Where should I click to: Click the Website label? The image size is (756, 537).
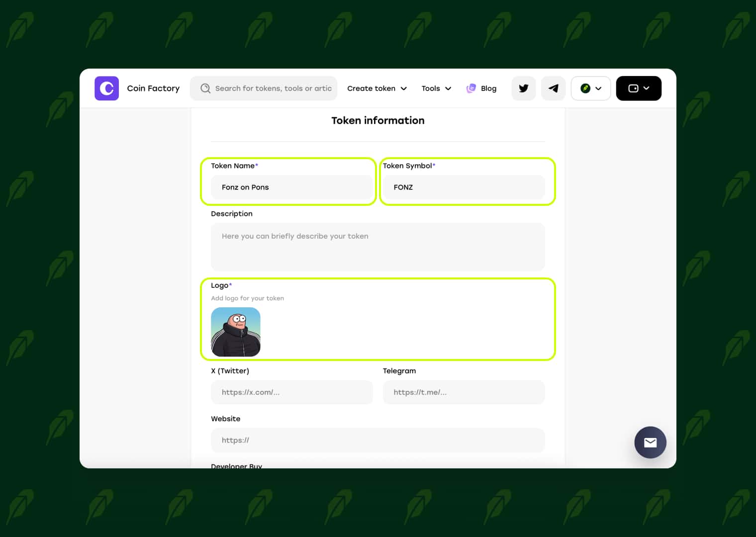pyautogui.click(x=226, y=419)
